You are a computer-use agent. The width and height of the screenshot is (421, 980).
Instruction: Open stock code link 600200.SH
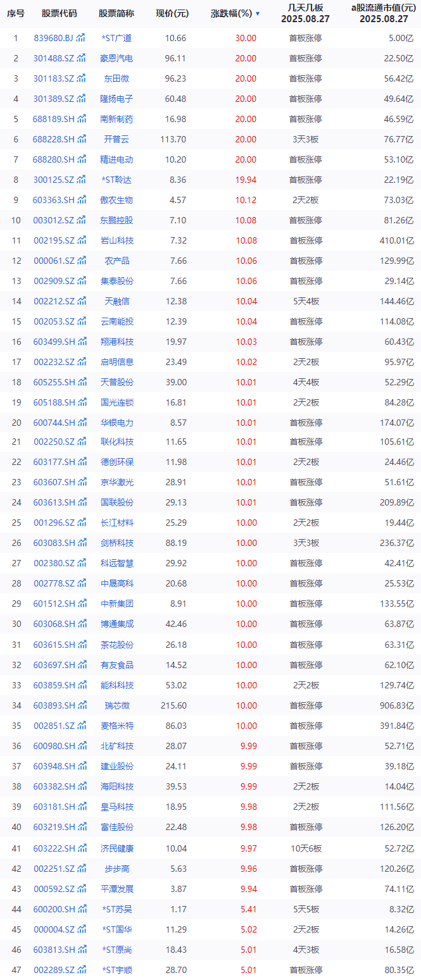(x=53, y=909)
